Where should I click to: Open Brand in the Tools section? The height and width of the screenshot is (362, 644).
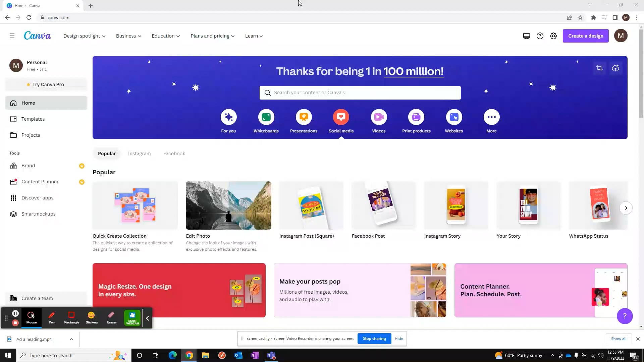[46, 166]
